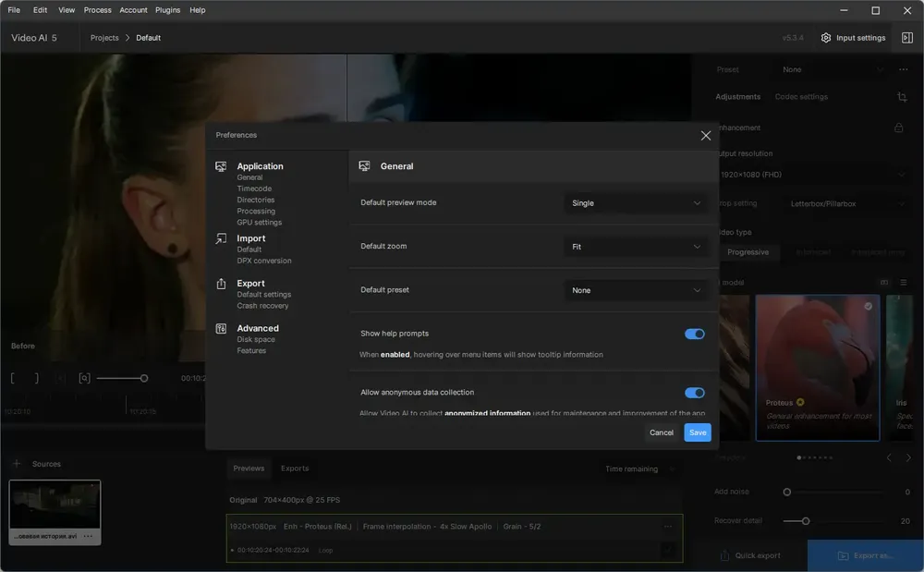Open the Default preview mode dropdown

tap(636, 203)
